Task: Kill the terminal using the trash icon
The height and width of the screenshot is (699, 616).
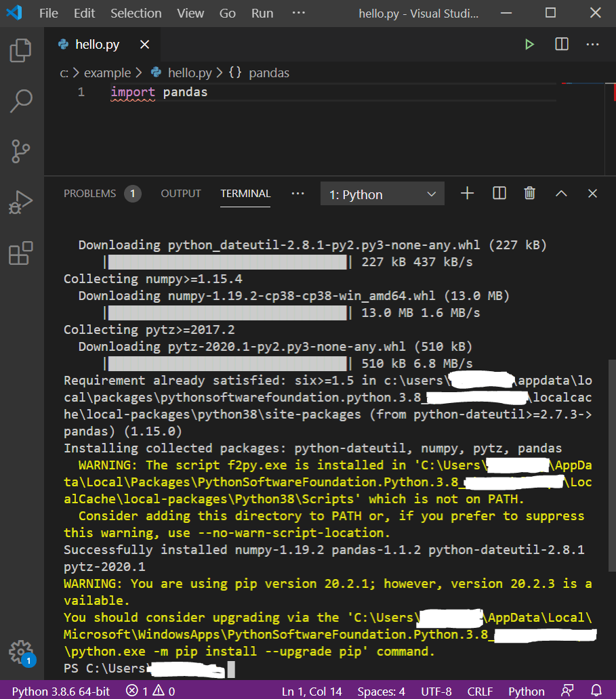Action: (x=529, y=193)
